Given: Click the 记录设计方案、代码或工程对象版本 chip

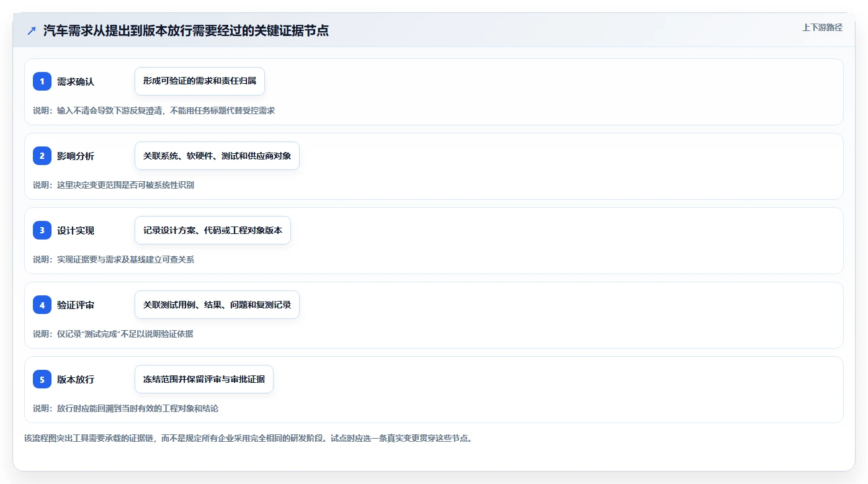Looking at the screenshot, I should coord(213,230).
